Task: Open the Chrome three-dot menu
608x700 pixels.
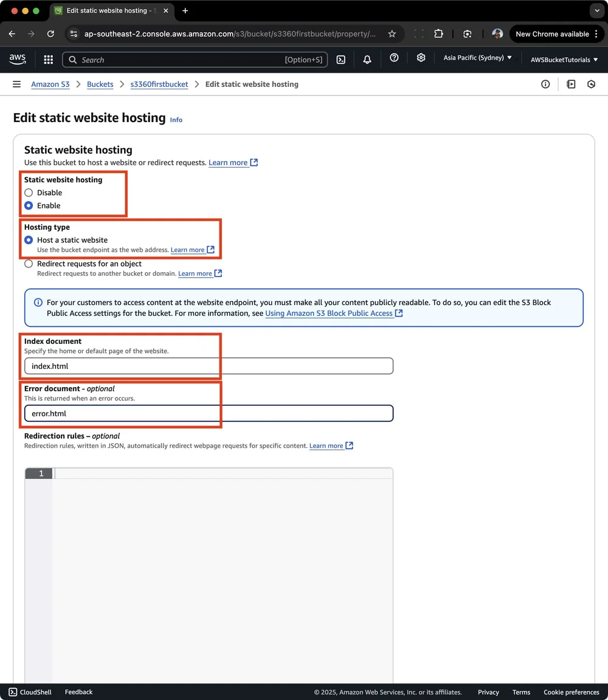Action: click(596, 34)
